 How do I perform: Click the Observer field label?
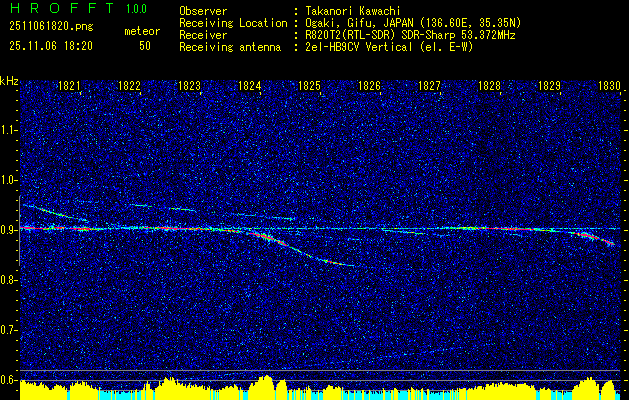203,11
